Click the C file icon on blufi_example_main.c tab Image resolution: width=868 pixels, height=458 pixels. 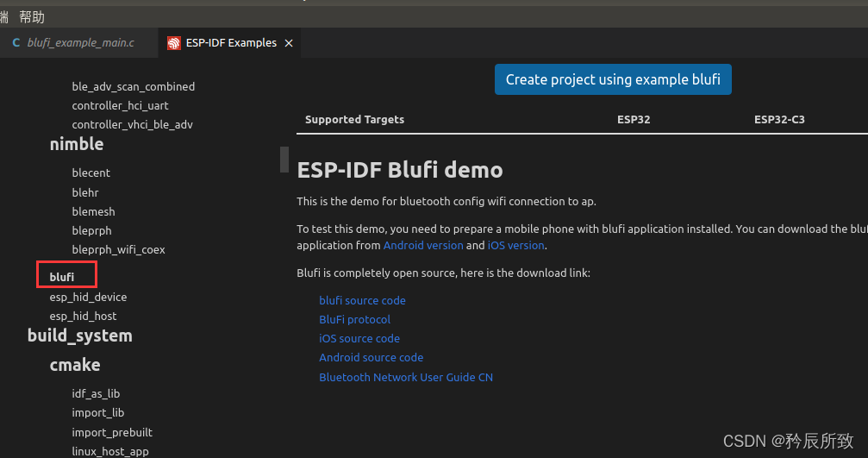coord(16,42)
